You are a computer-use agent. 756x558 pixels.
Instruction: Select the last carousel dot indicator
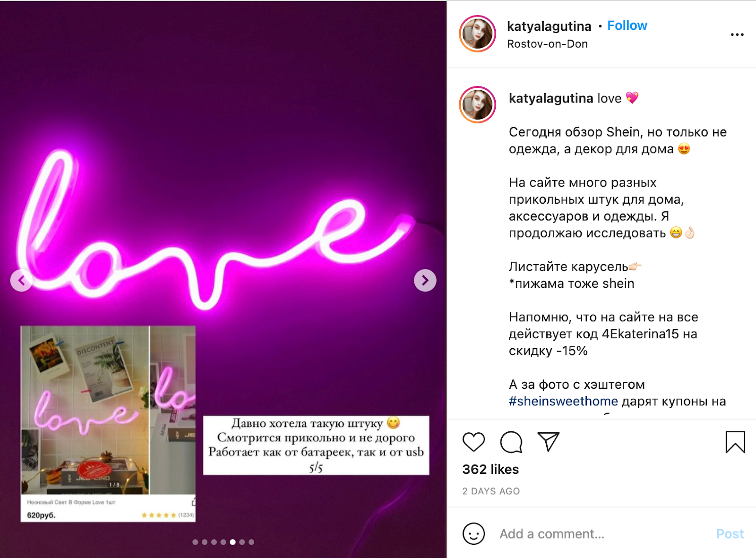[251, 542]
